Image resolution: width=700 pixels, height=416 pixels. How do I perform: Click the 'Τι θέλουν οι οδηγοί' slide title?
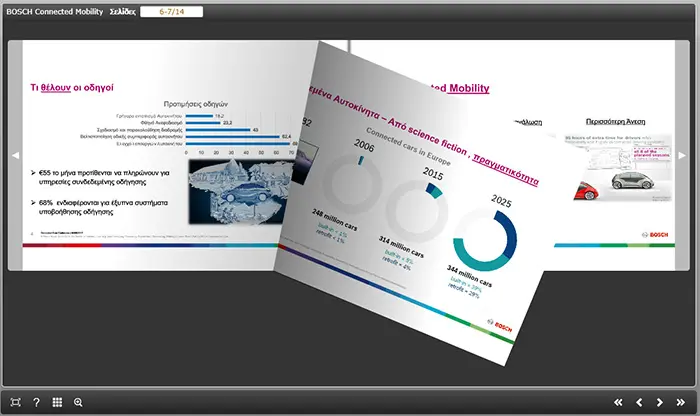point(72,88)
